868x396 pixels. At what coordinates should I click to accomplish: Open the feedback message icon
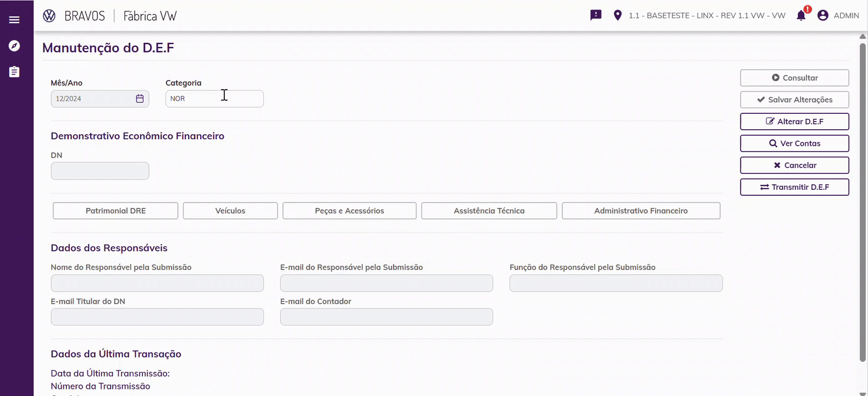(x=596, y=15)
